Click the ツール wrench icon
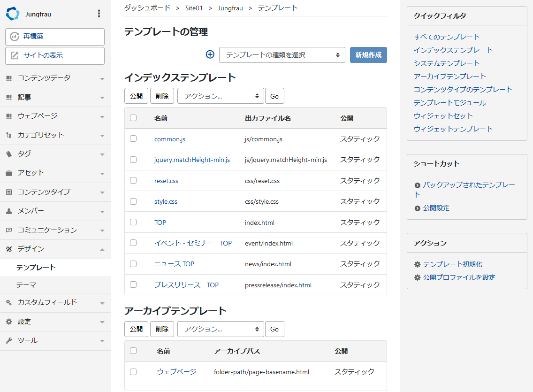 tap(9, 341)
